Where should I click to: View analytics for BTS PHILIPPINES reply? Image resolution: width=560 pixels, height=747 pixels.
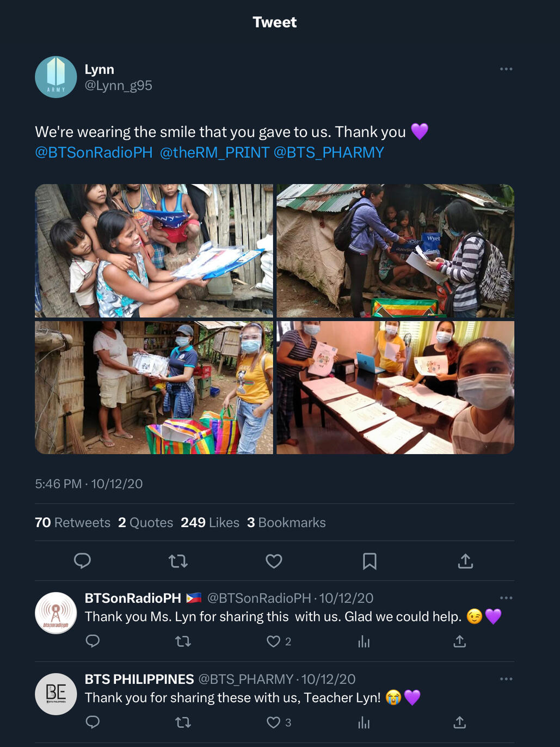(x=364, y=723)
